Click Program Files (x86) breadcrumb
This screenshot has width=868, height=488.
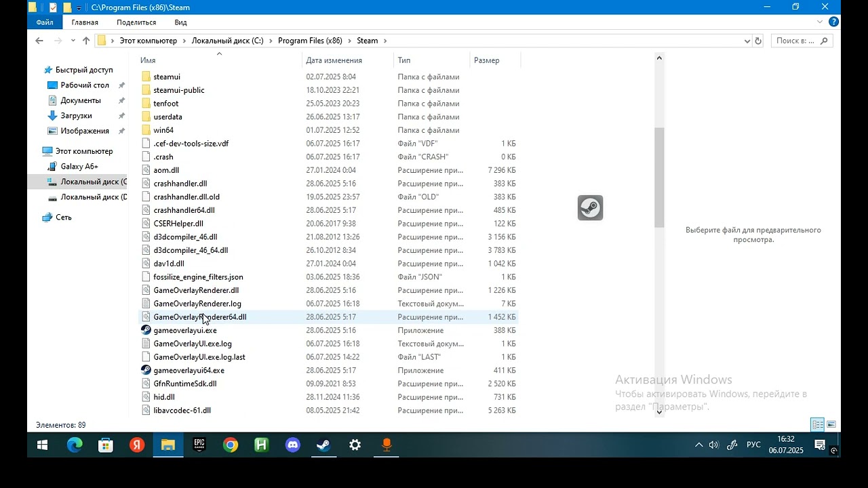click(310, 41)
